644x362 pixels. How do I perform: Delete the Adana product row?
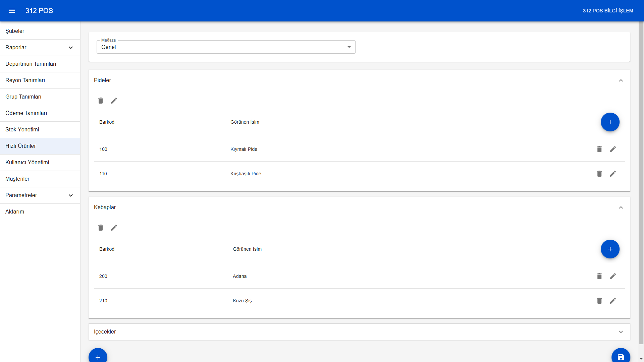[599, 276]
